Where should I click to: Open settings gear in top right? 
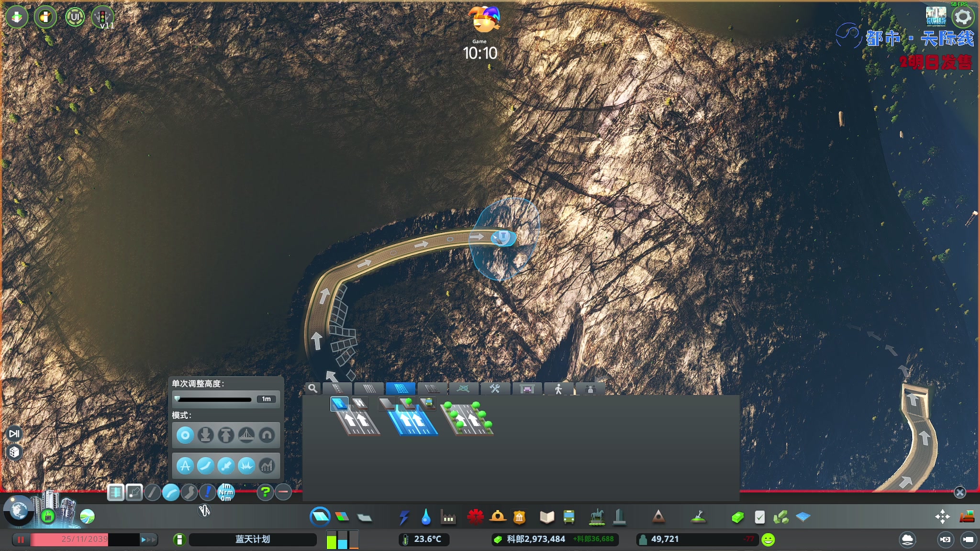pyautogui.click(x=963, y=17)
